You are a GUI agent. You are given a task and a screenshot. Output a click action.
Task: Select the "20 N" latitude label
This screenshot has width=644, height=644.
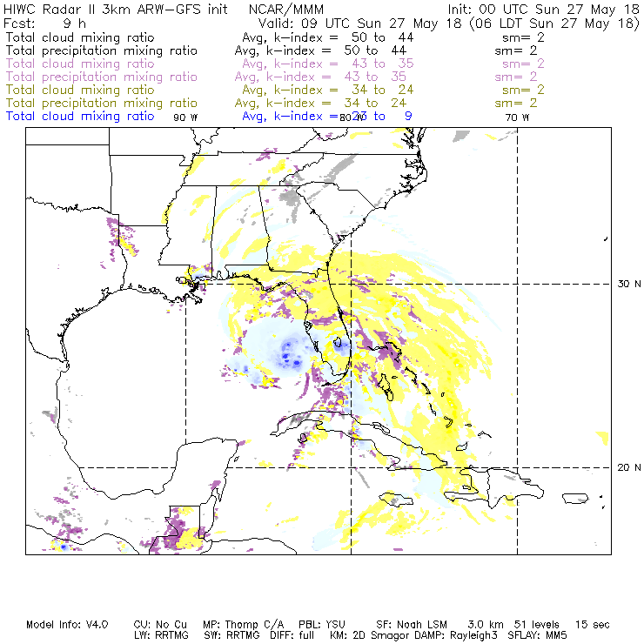[x=629, y=467]
